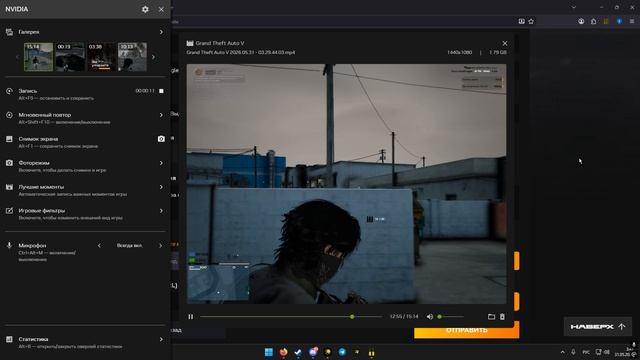Viewport: 640px width, 360px height.
Task: Click the Микрофон microphone icon
Action: click(9, 245)
